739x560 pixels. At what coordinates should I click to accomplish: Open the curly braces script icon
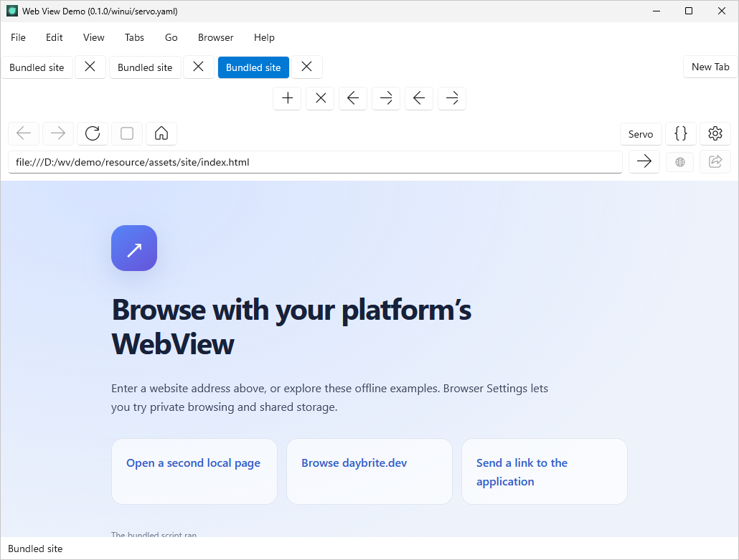(681, 134)
